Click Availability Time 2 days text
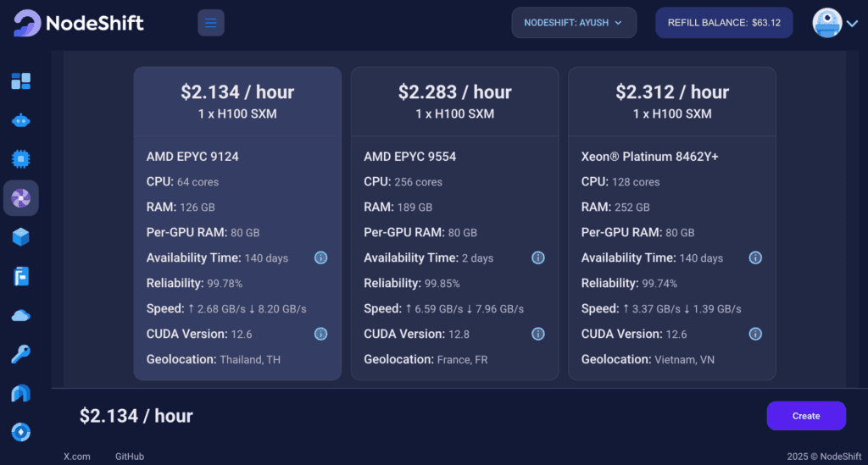The width and height of the screenshot is (868, 465). (x=428, y=257)
